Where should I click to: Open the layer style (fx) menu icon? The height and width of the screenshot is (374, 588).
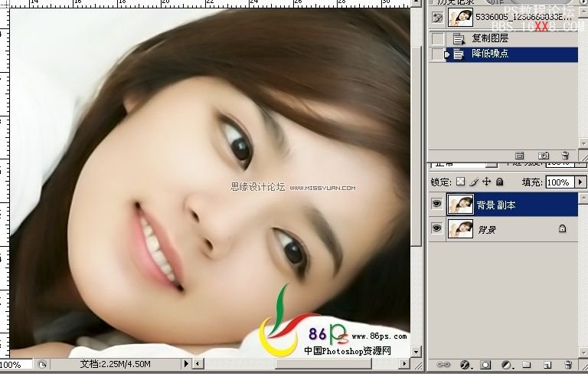pyautogui.click(x=465, y=364)
